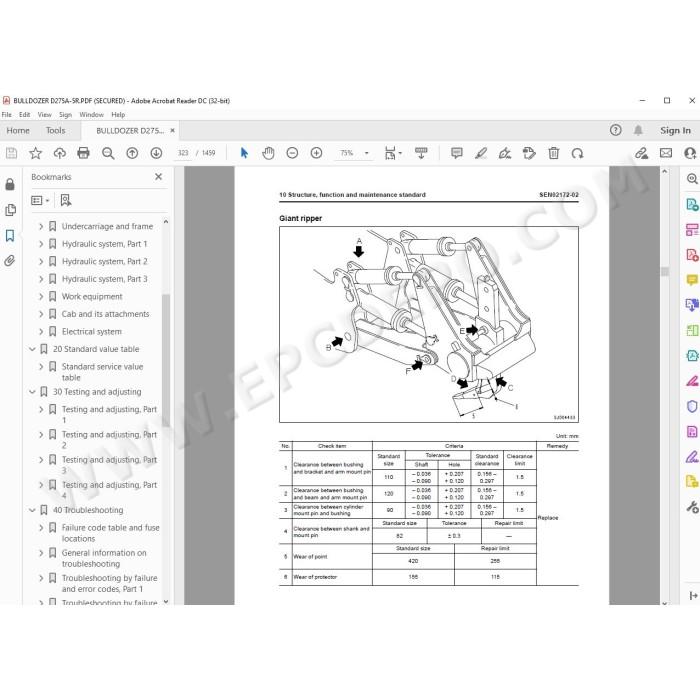This screenshot has width=700, height=700.
Task: Click the read mode scrolling icon
Action: 421,153
